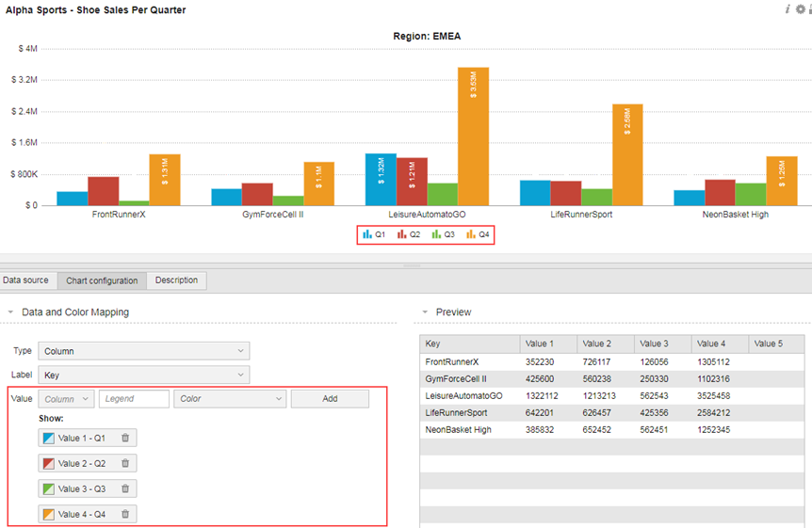Open chart settings gear icon
This screenshot has width=812, height=528.
point(801,9)
